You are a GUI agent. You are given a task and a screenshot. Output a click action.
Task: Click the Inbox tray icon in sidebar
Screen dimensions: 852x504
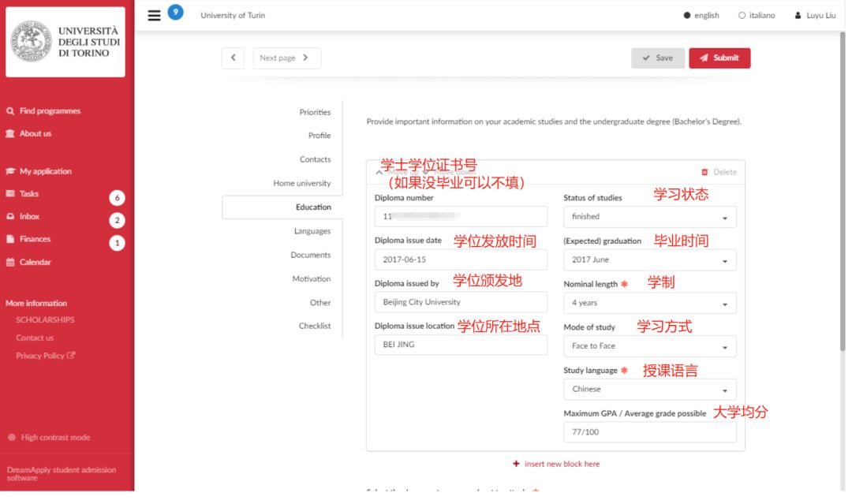10,216
